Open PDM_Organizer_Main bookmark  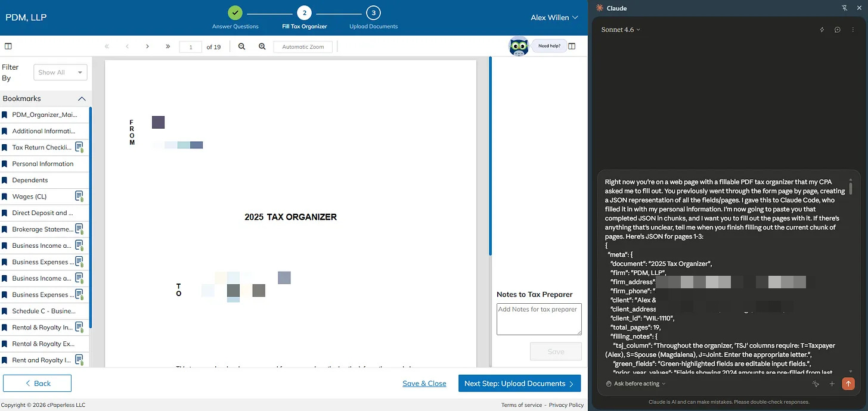(x=44, y=114)
